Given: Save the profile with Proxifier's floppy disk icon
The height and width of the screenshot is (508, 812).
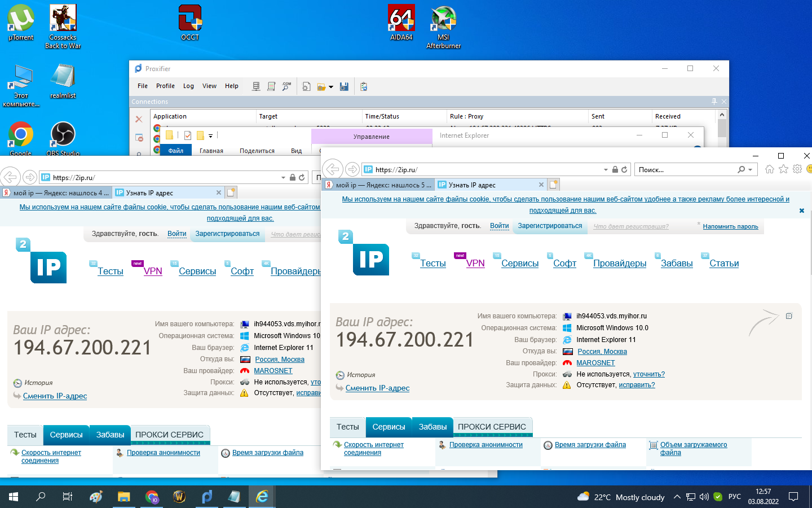Looking at the screenshot, I should click(344, 86).
